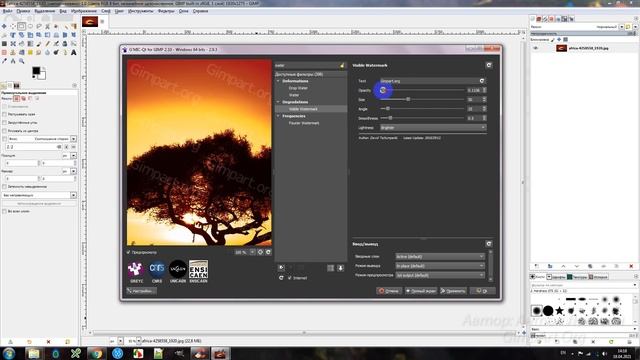Enable 'Рисовать из центра' checkbox

point(4,131)
